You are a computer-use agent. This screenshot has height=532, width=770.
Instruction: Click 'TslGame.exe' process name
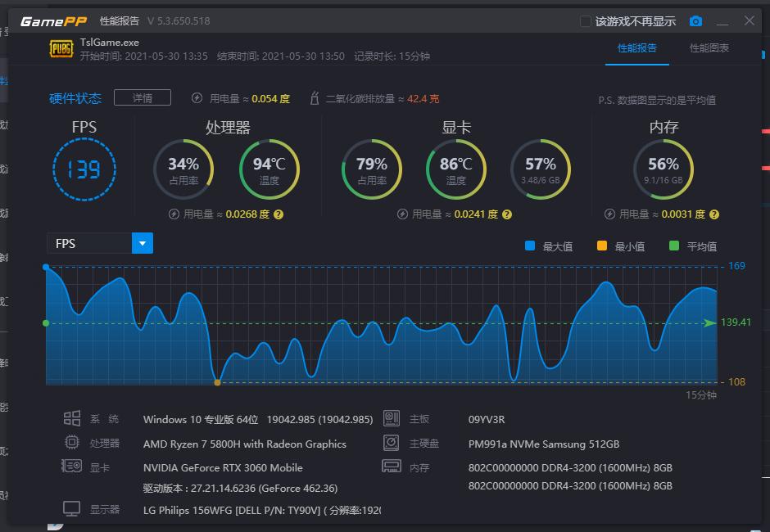tap(110, 43)
